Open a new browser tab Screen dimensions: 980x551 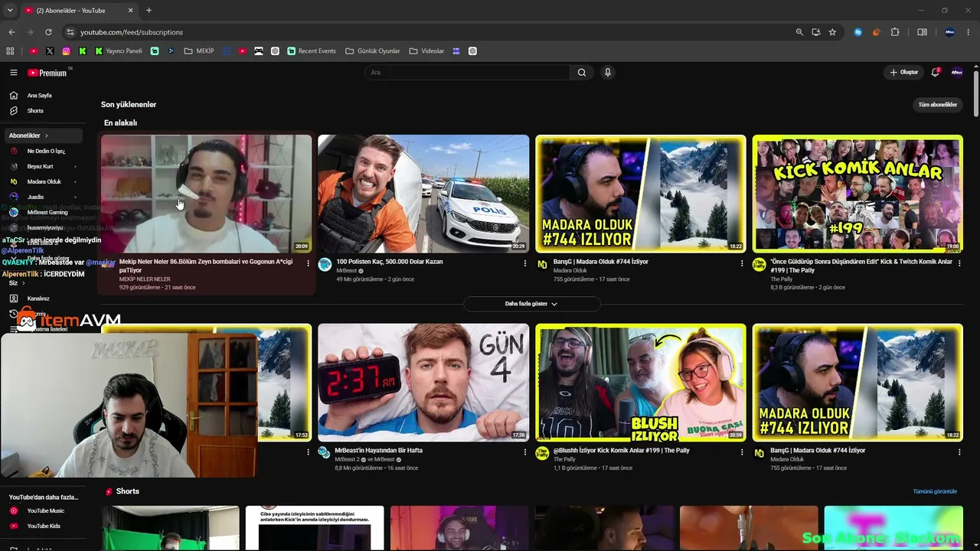click(x=149, y=11)
